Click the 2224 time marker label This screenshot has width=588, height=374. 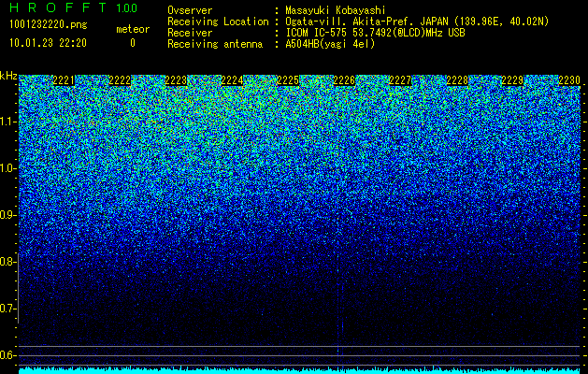coord(233,80)
